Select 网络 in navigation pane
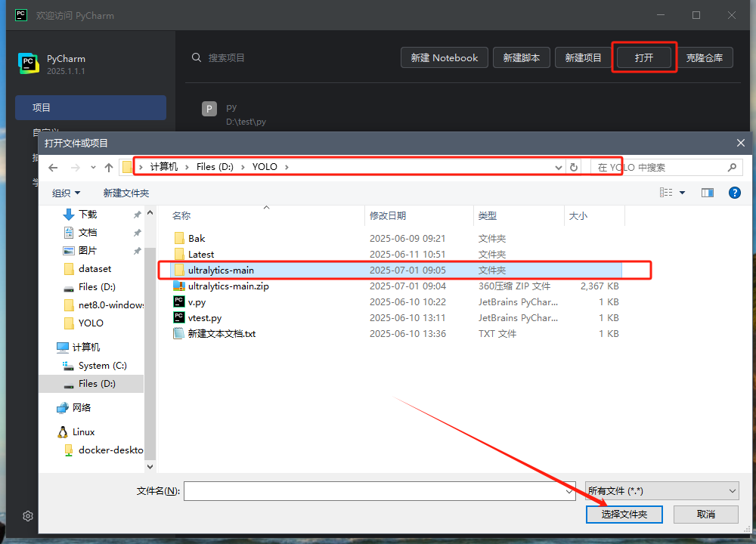The width and height of the screenshot is (756, 544). point(81,408)
